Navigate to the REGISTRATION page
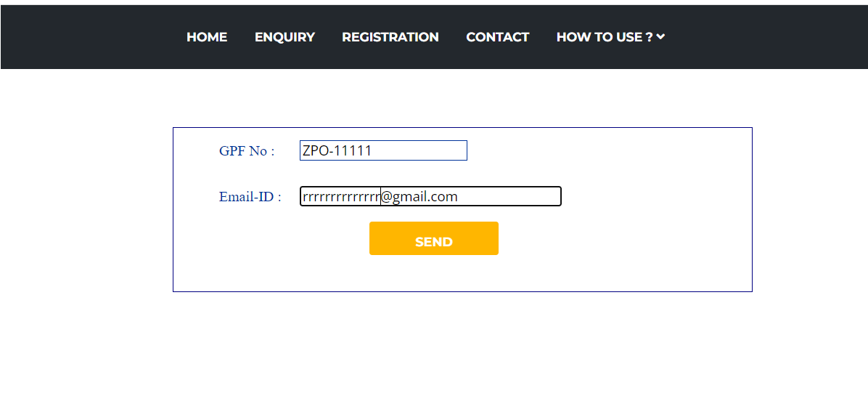Screen dimensions: 868x404 pos(390,37)
